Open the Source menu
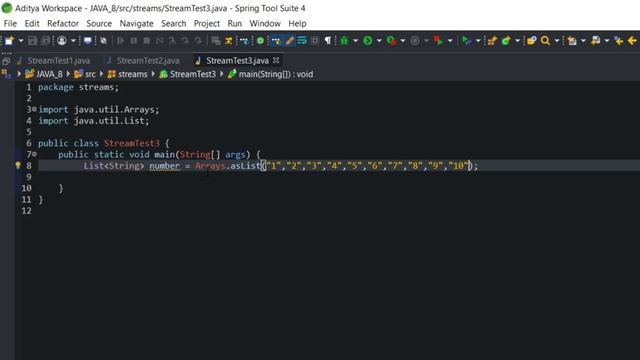Viewport: 640px width, 360px height. (x=99, y=24)
